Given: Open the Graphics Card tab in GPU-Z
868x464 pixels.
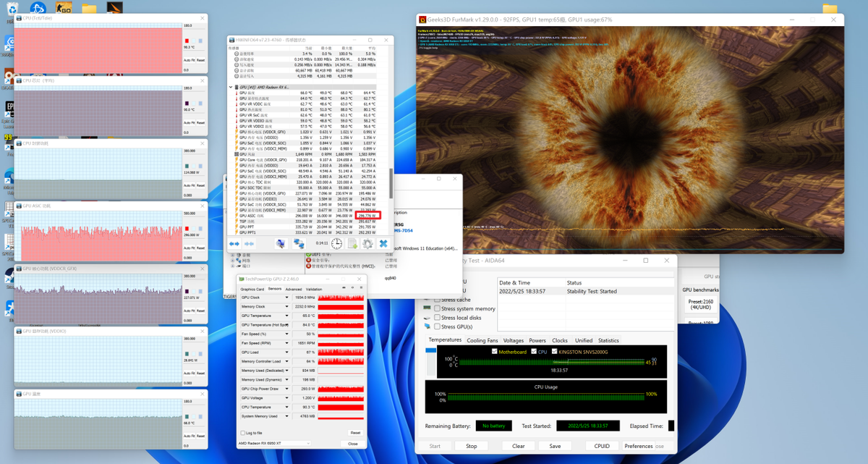Looking at the screenshot, I should point(252,289).
